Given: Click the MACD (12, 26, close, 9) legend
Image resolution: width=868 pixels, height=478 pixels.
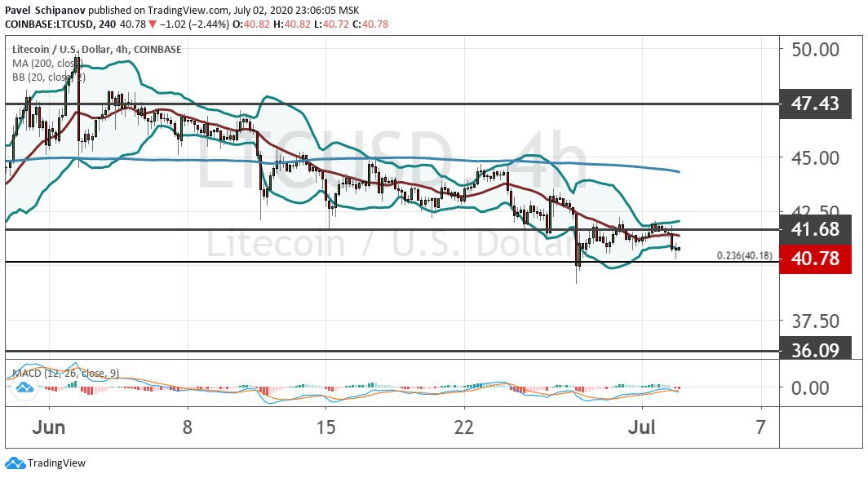Looking at the screenshot, I should (x=64, y=374).
